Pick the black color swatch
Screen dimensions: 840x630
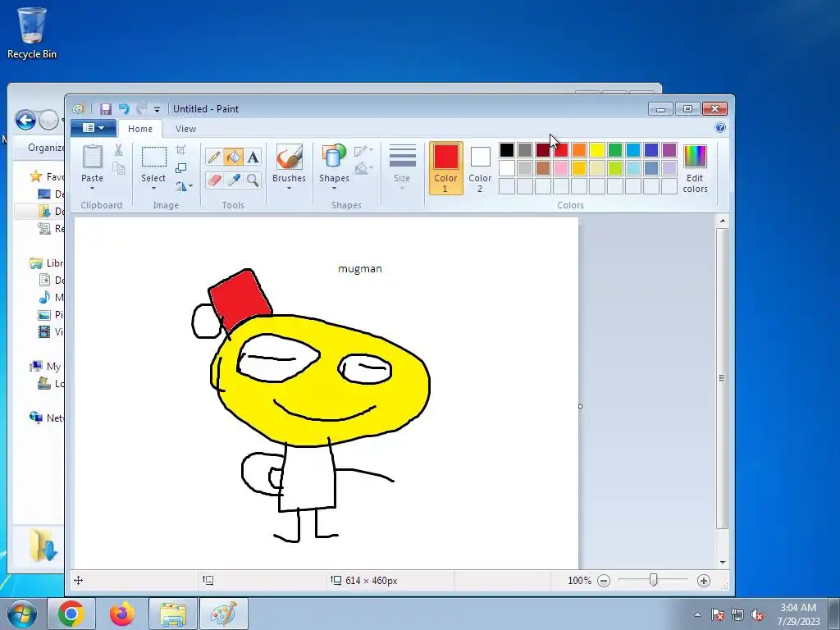tap(507, 150)
